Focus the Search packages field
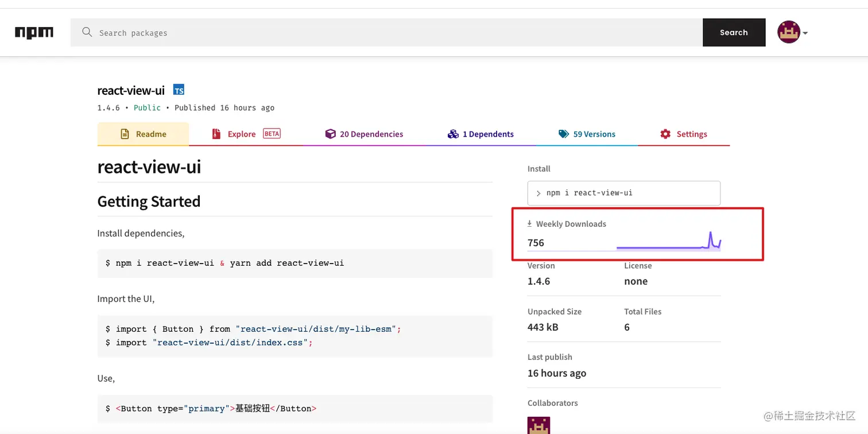 pyautogui.click(x=386, y=33)
